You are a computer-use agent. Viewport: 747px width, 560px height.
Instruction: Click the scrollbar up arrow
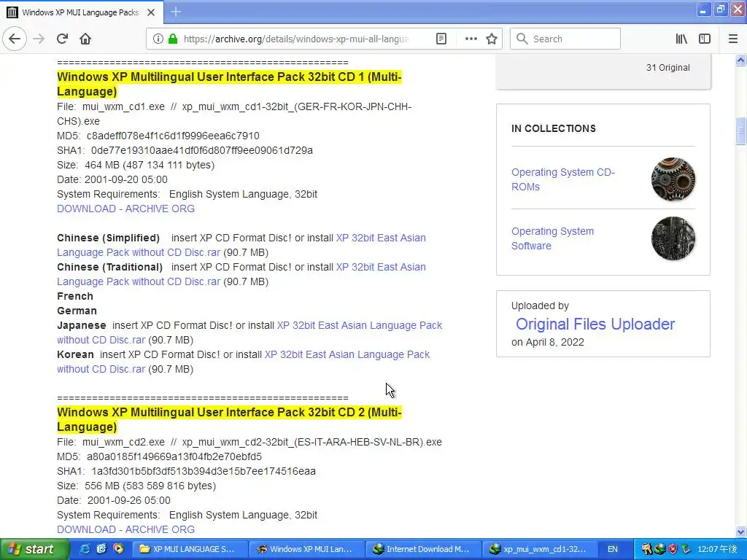tap(740, 60)
